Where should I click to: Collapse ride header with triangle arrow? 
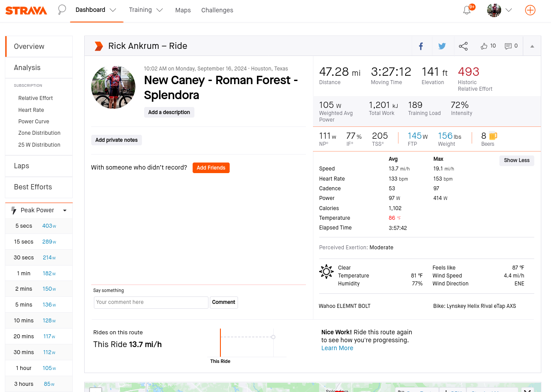[532, 46]
